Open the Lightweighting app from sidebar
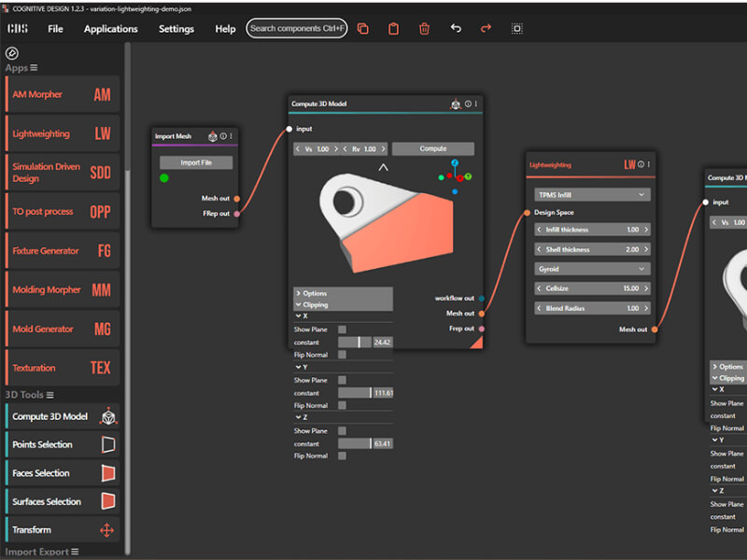747x560 pixels. pyautogui.click(x=63, y=133)
